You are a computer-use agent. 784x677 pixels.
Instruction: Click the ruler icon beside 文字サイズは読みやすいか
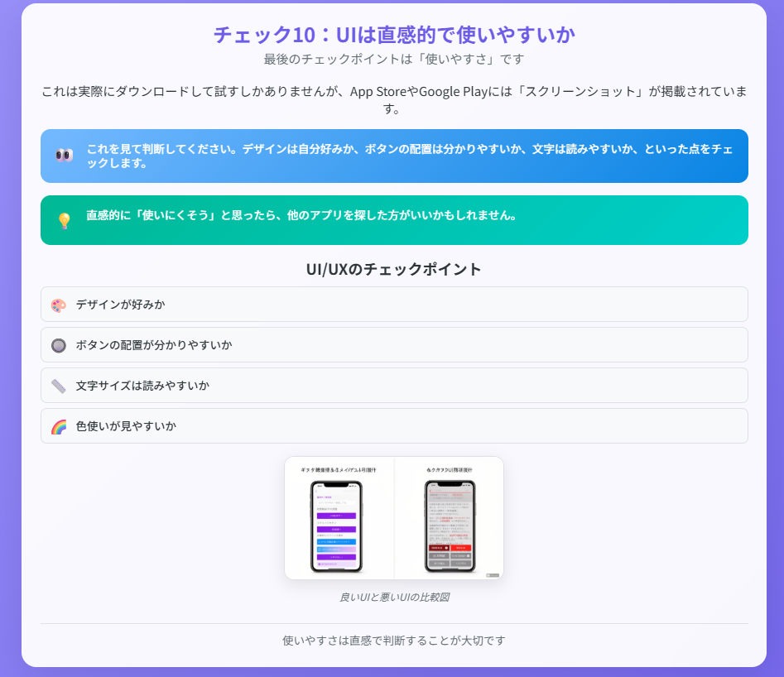pyautogui.click(x=58, y=386)
